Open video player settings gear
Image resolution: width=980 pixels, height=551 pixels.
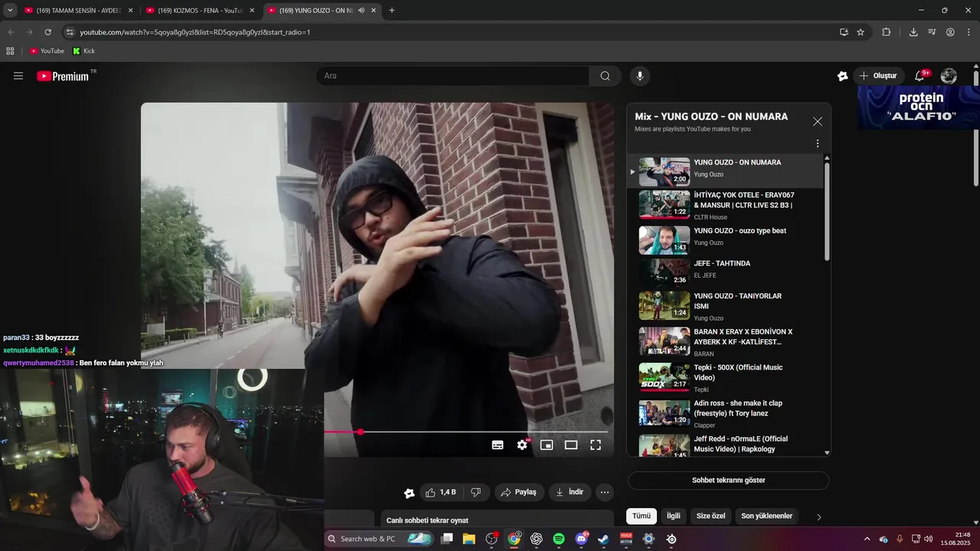coord(522,445)
